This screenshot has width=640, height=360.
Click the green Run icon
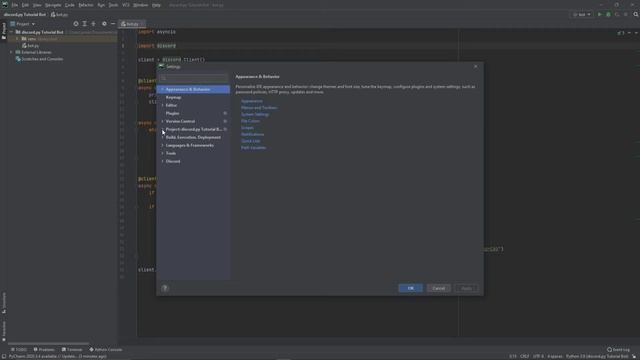coord(600,15)
